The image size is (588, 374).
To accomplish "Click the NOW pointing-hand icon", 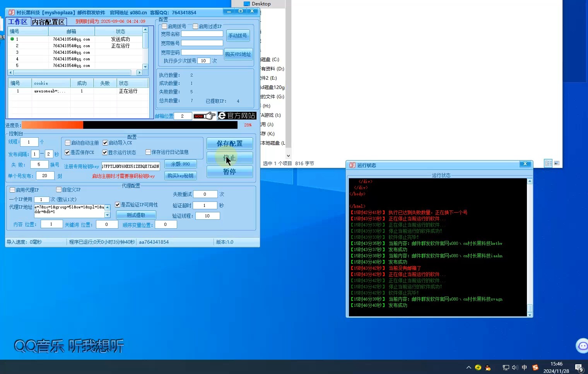I will pos(204,116).
